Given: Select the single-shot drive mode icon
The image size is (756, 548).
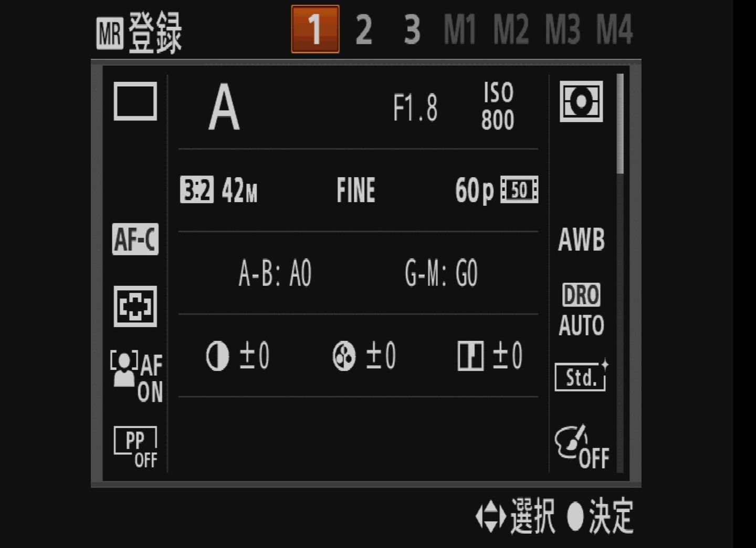Looking at the screenshot, I should 135,101.
